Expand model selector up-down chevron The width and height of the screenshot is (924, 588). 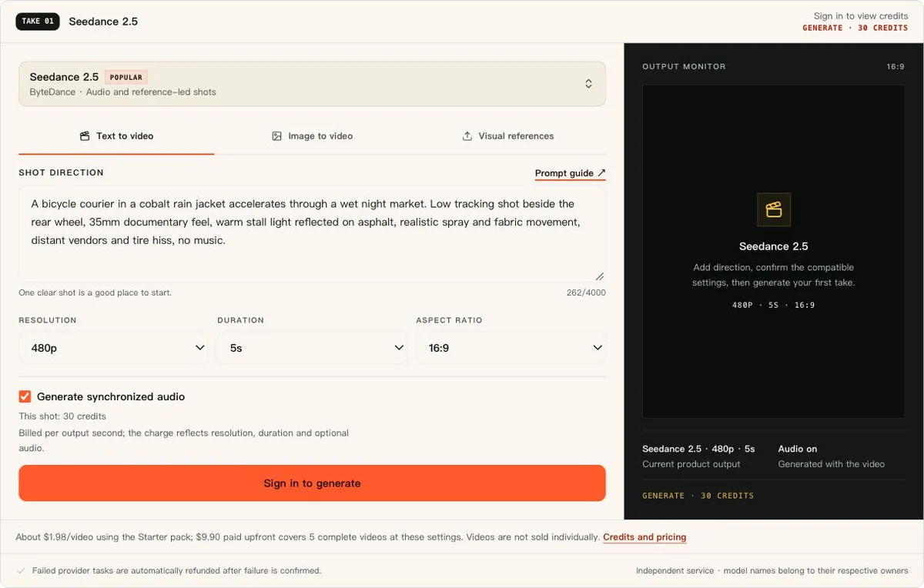pyautogui.click(x=588, y=84)
